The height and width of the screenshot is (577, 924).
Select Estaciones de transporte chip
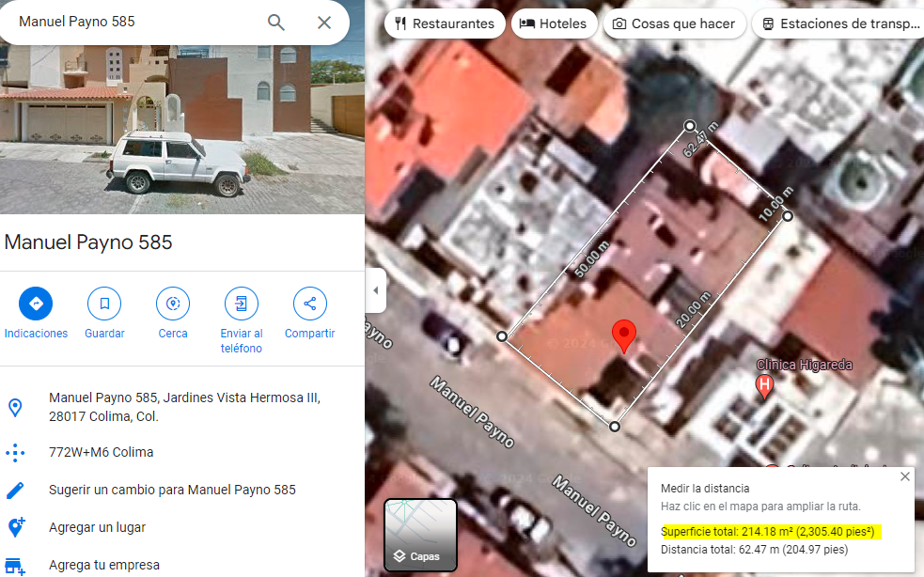(x=838, y=23)
